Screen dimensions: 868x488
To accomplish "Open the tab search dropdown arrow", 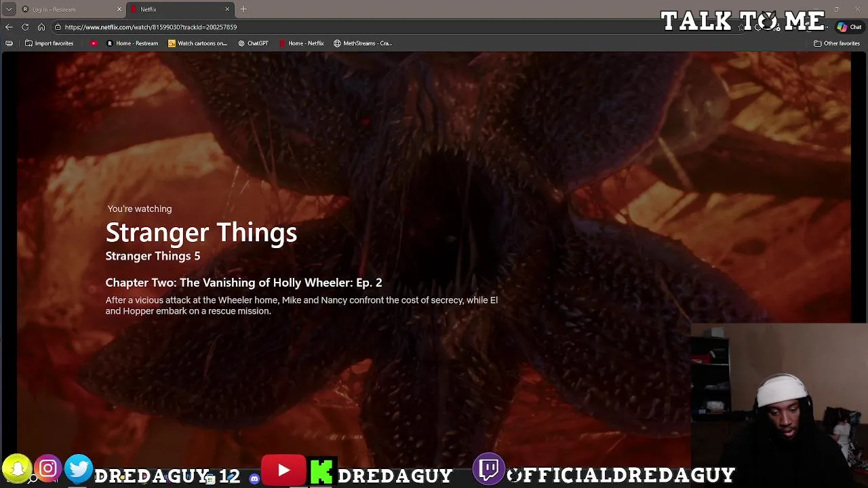I will 9,9.
